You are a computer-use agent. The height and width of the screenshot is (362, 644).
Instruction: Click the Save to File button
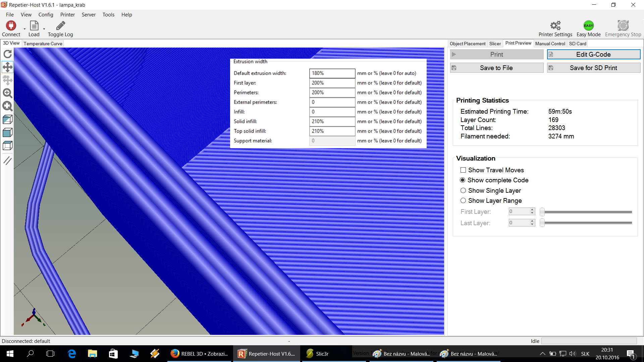click(496, 68)
